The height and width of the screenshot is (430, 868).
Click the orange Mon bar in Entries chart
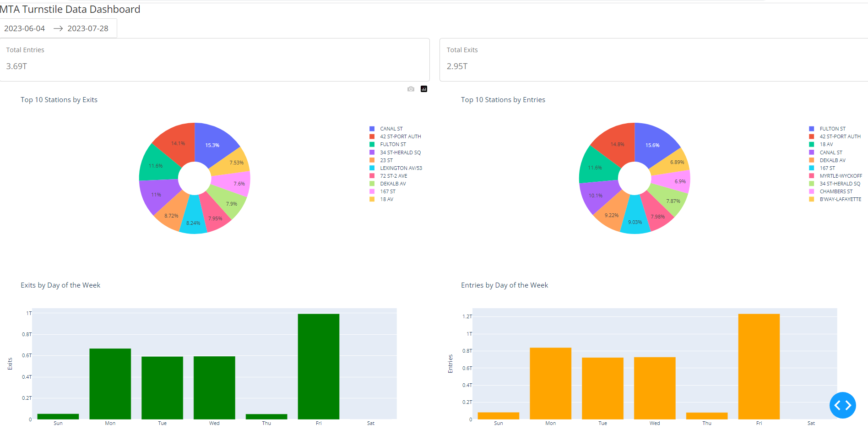pyautogui.click(x=551, y=383)
